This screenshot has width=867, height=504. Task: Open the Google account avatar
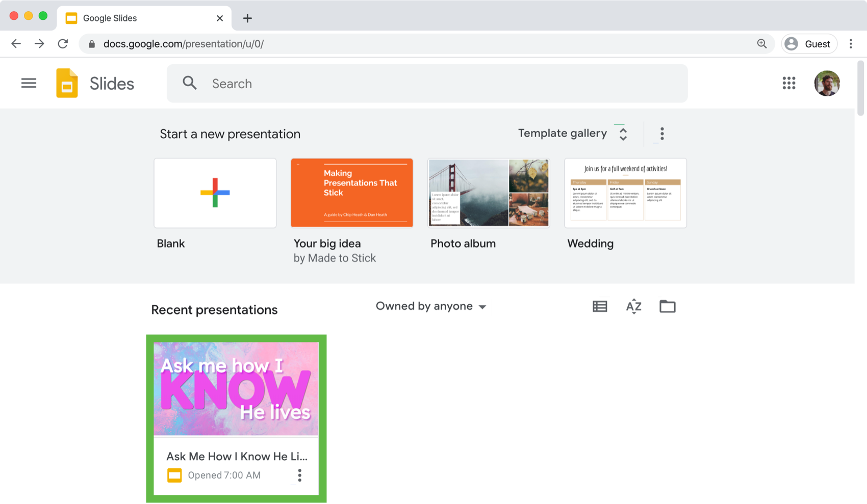point(827,83)
